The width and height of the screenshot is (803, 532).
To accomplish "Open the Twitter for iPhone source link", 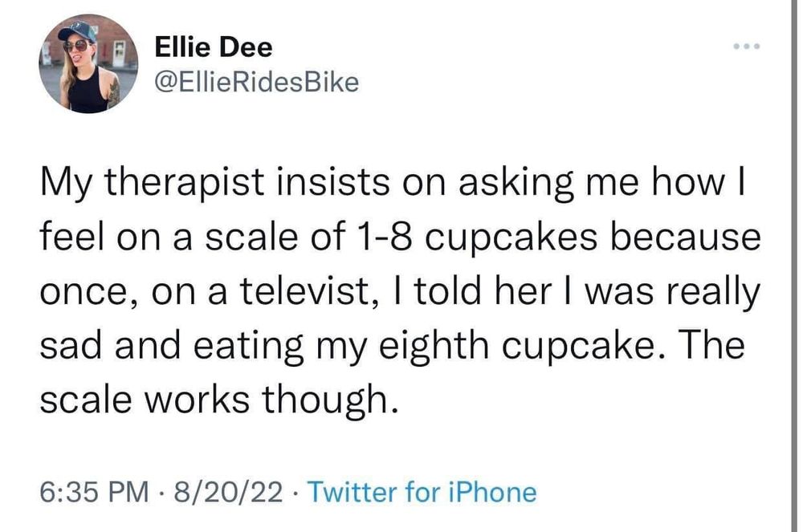I will 422,491.
